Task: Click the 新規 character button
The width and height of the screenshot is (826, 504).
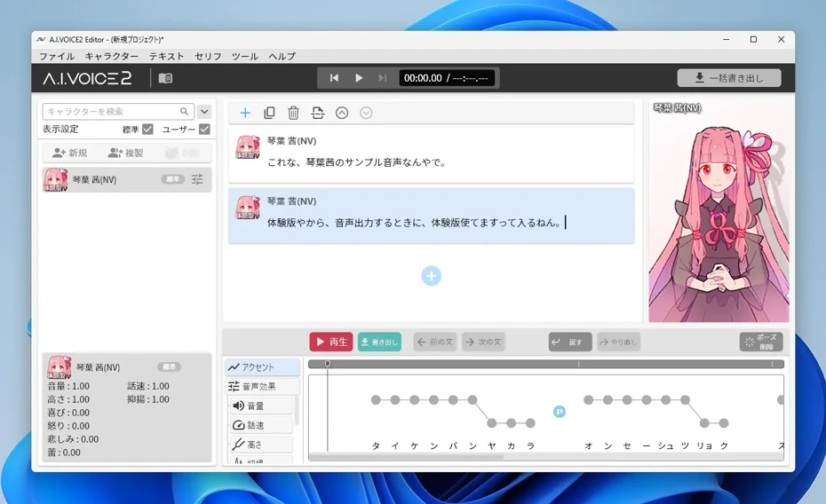Action: point(70,153)
